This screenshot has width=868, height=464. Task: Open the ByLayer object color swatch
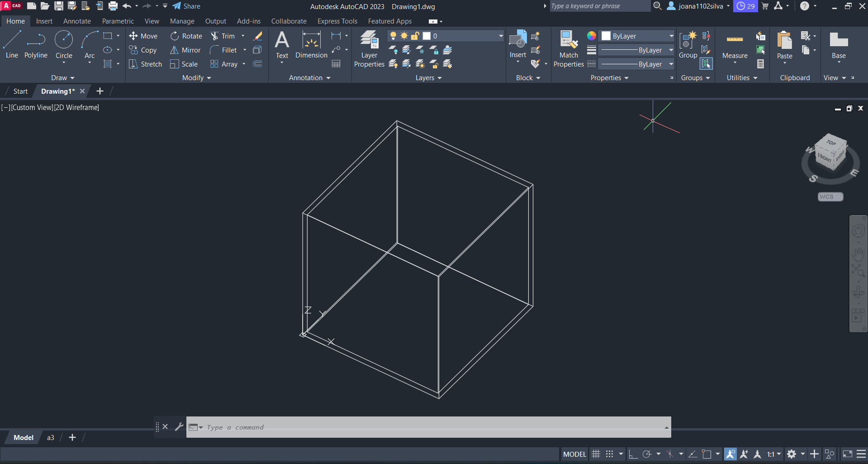(606, 36)
